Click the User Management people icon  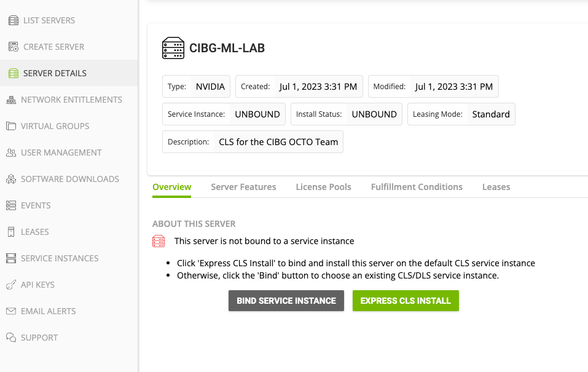pyautogui.click(x=10, y=152)
